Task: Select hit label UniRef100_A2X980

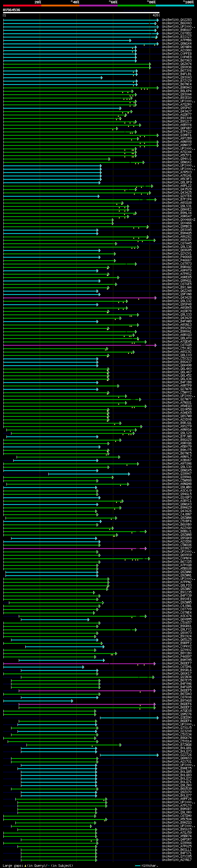Action: point(177,50)
